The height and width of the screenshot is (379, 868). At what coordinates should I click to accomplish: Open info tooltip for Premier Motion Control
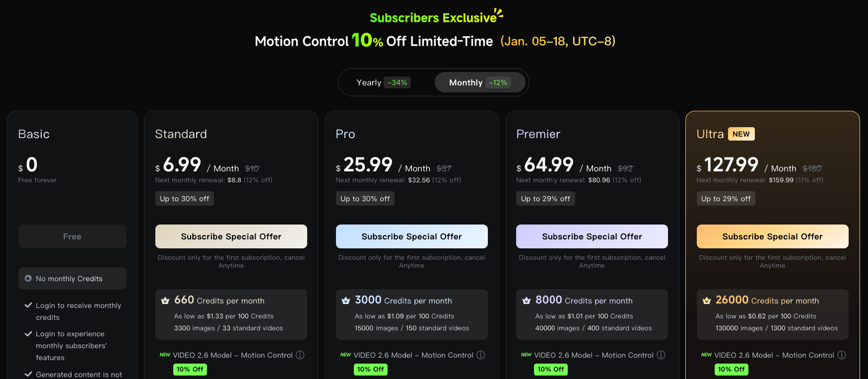(x=661, y=355)
